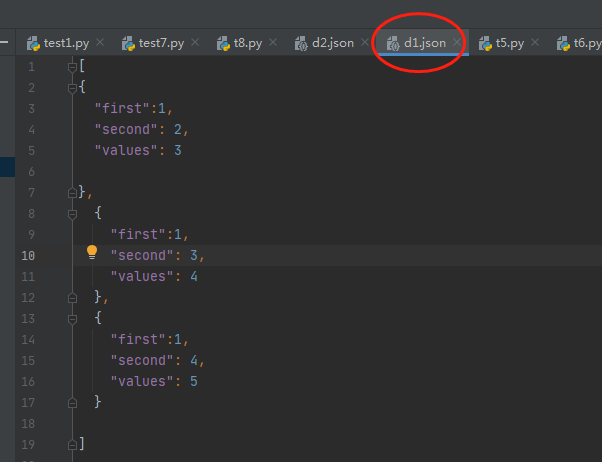
Task: Collapse the object fold marker on line 13
Action: pos(72,319)
